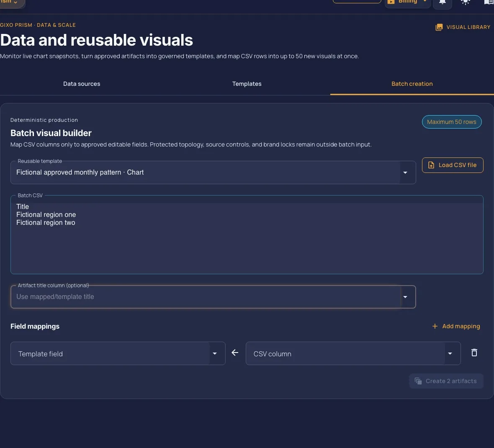Click the Load CSV file button
Screen dimensions: 494x448
click(453, 165)
